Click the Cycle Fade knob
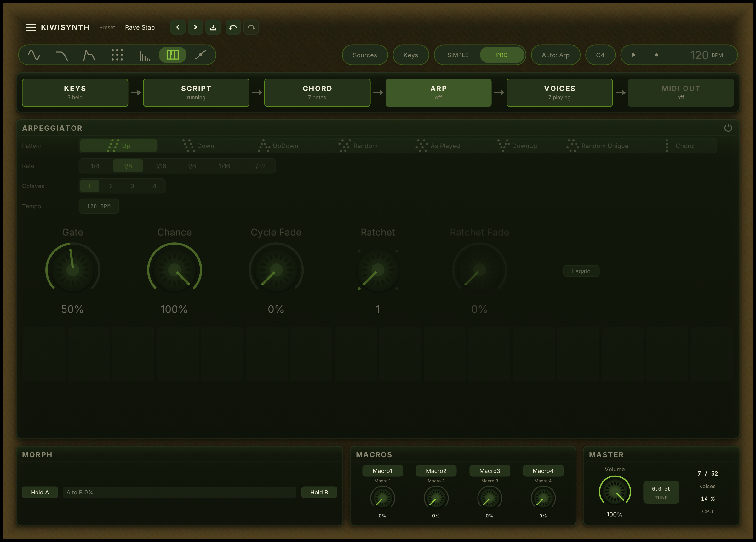 [276, 269]
